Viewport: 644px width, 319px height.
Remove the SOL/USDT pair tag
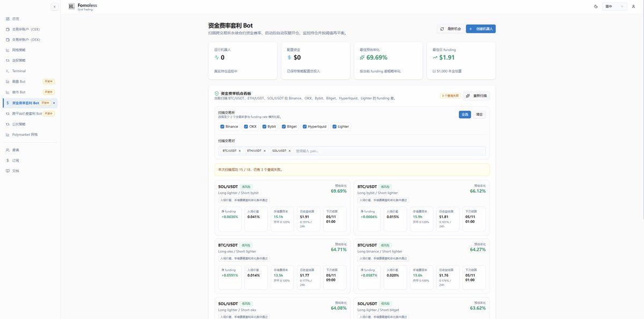289,151
